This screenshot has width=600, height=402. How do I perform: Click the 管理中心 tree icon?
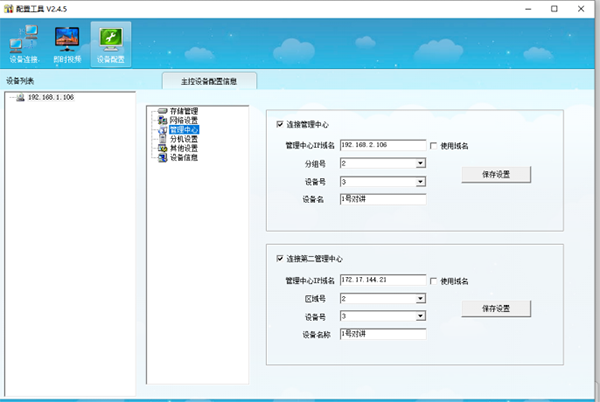(163, 130)
